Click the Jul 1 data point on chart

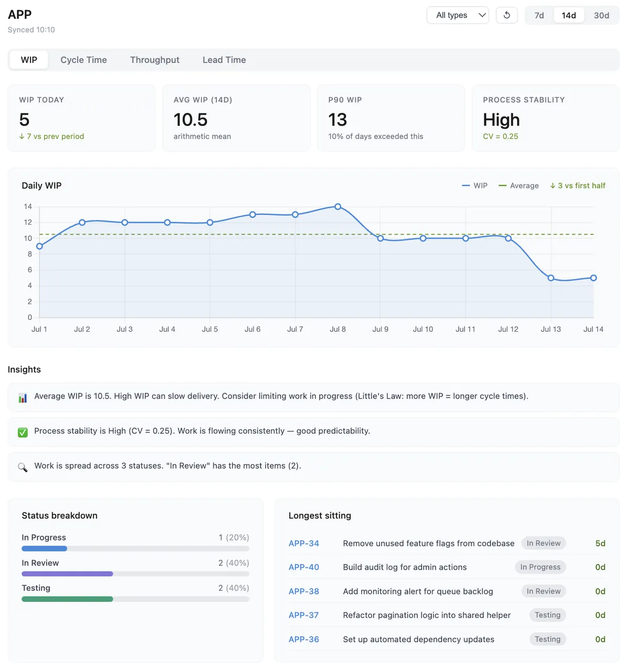coord(39,246)
